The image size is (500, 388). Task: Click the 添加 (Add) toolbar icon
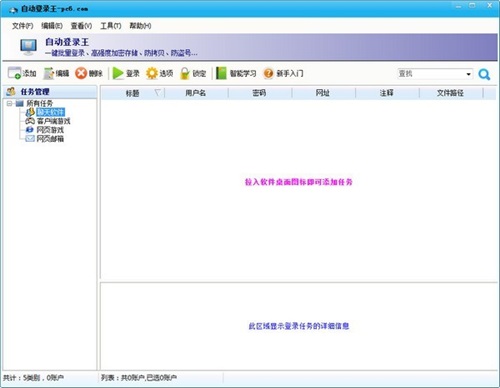(x=14, y=73)
